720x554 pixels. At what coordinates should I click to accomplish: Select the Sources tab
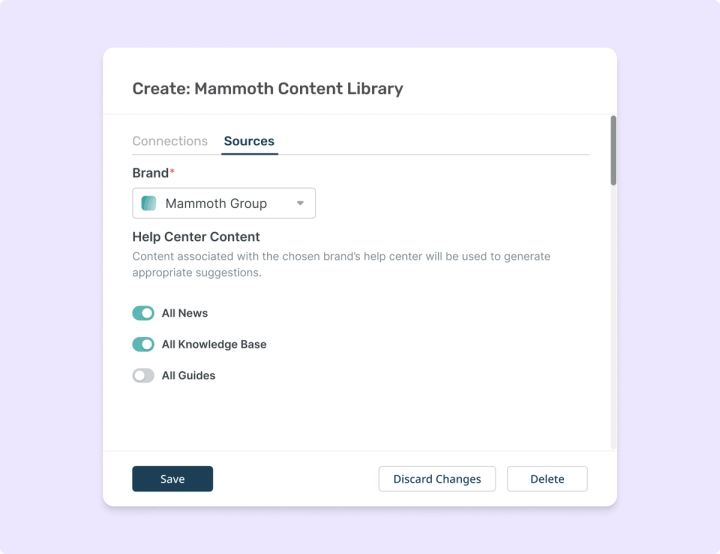point(249,141)
